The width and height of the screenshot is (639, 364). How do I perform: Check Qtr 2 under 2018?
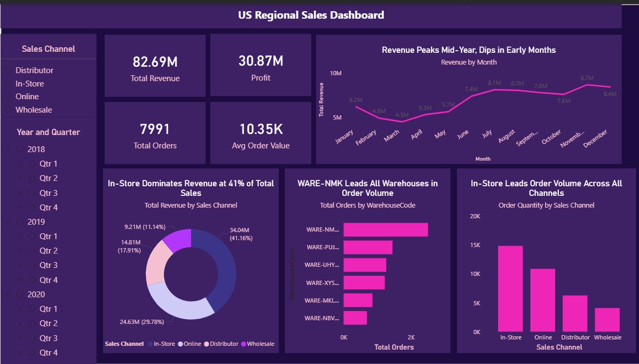pyautogui.click(x=32, y=178)
